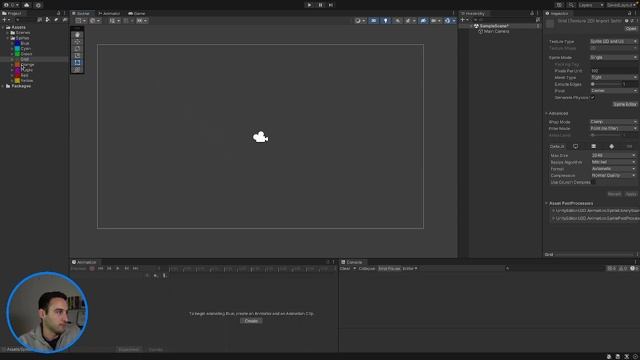Click the Step frame button

(331, 5)
